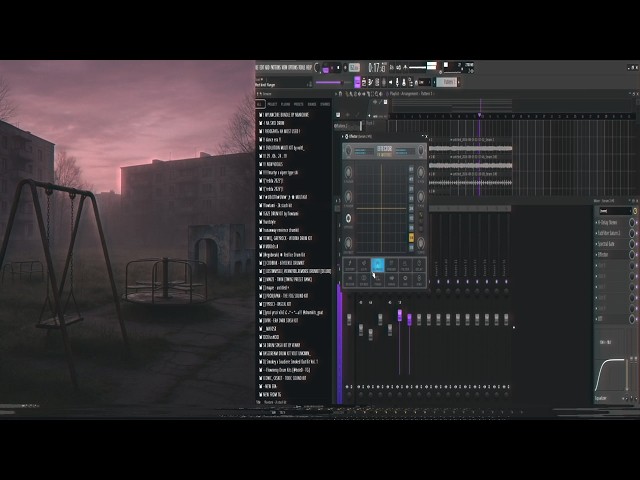Select the DELAY effect in Effector
Image resolution: width=640 pixels, height=480 pixels.
(419, 266)
